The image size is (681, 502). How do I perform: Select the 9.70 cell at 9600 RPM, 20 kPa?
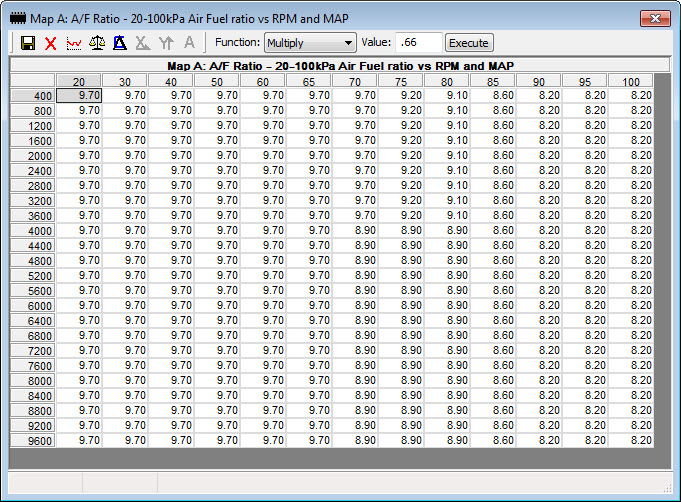pyautogui.click(x=79, y=440)
